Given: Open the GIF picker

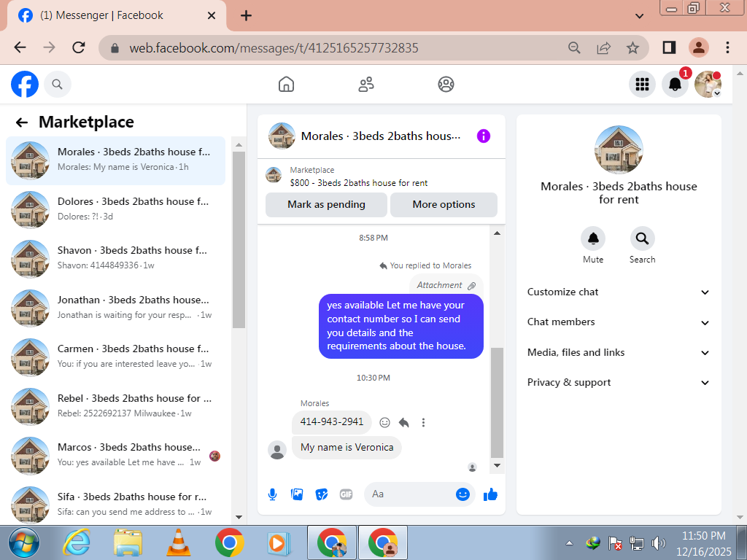Looking at the screenshot, I should [347, 494].
